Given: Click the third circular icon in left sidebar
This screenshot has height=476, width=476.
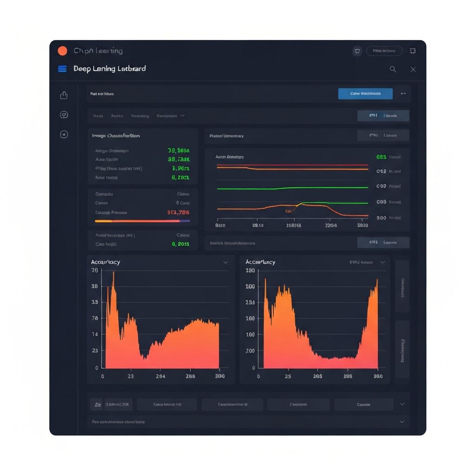Looking at the screenshot, I should pyautogui.click(x=64, y=134).
